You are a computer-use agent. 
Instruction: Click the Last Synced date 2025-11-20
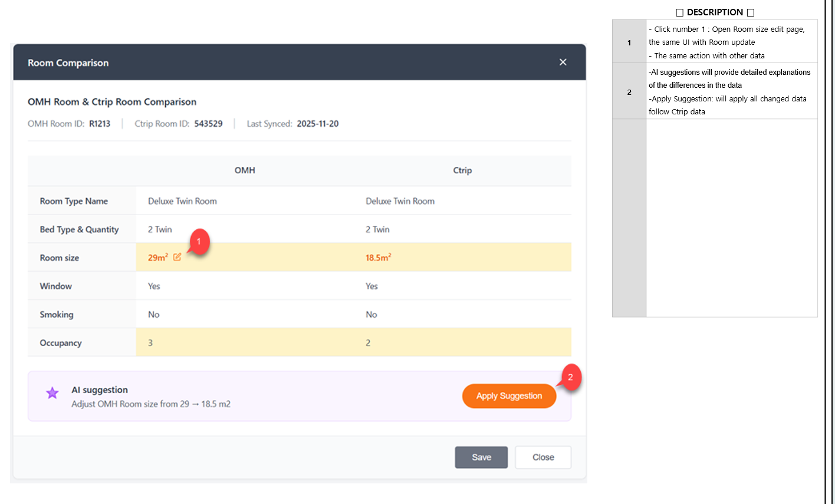(x=317, y=124)
